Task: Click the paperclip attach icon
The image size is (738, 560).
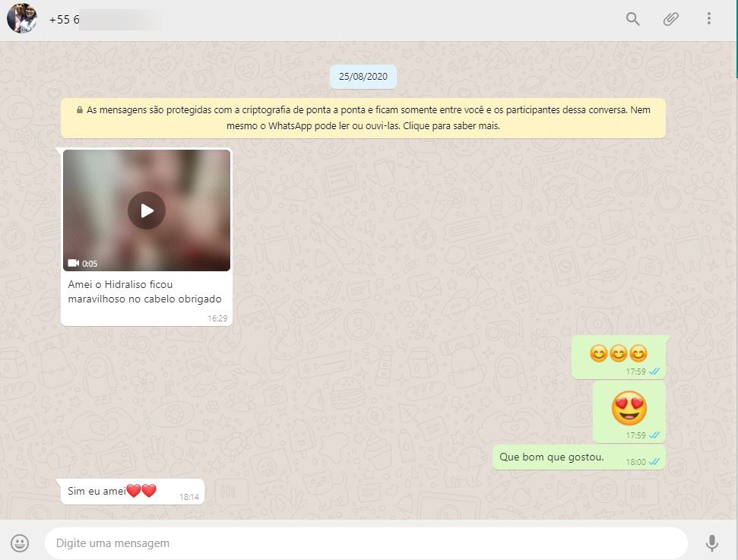Action: [x=670, y=19]
